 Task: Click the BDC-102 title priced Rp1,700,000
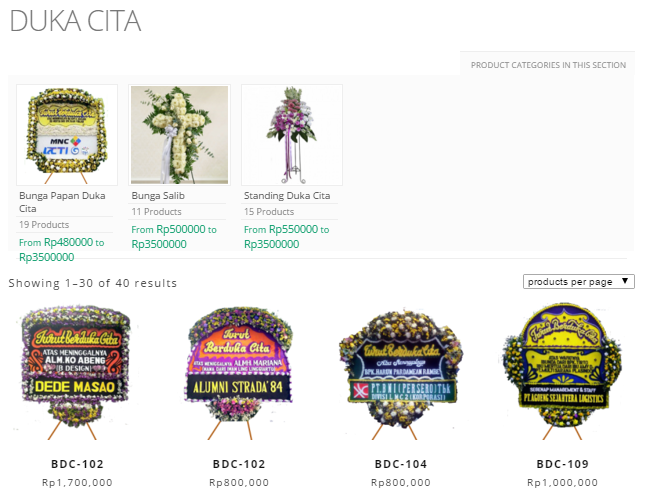[x=77, y=464]
